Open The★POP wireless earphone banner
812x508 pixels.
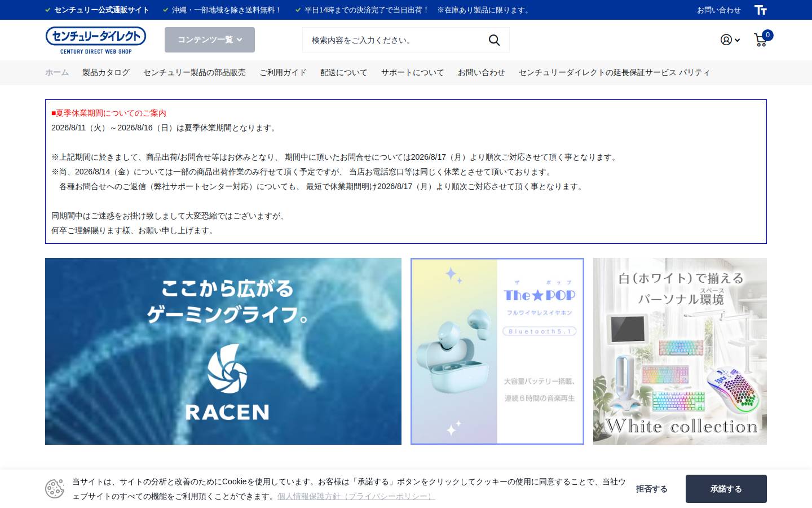[x=497, y=351]
